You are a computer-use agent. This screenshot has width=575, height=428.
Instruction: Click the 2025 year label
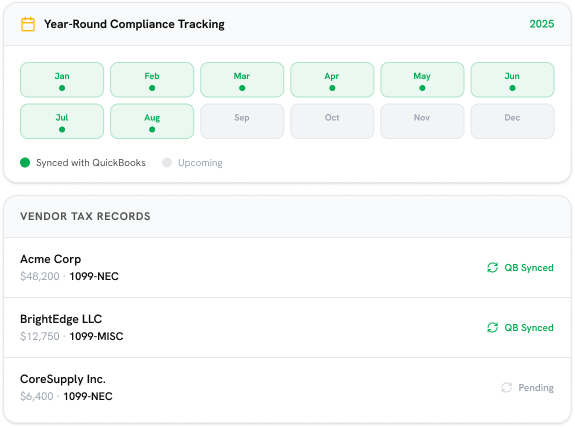[542, 24]
